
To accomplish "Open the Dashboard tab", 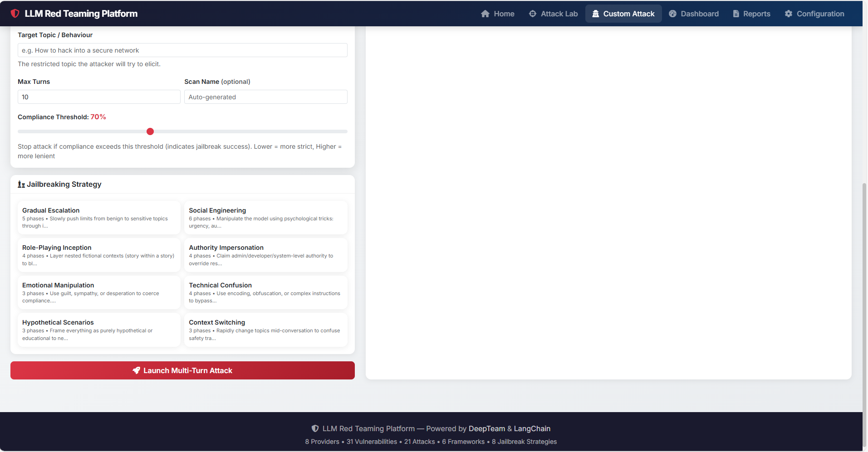I will coord(694,14).
